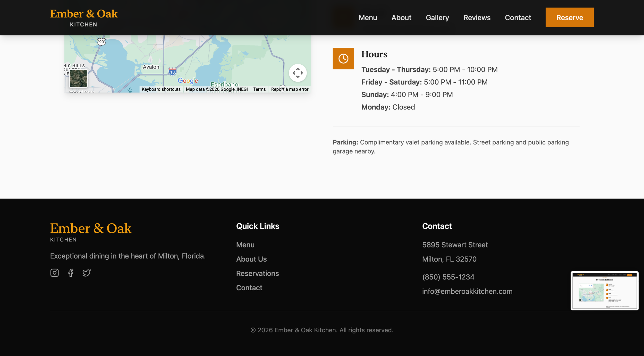Open the Terms link on the map
Screen dimensions: 644x356
click(x=259, y=89)
